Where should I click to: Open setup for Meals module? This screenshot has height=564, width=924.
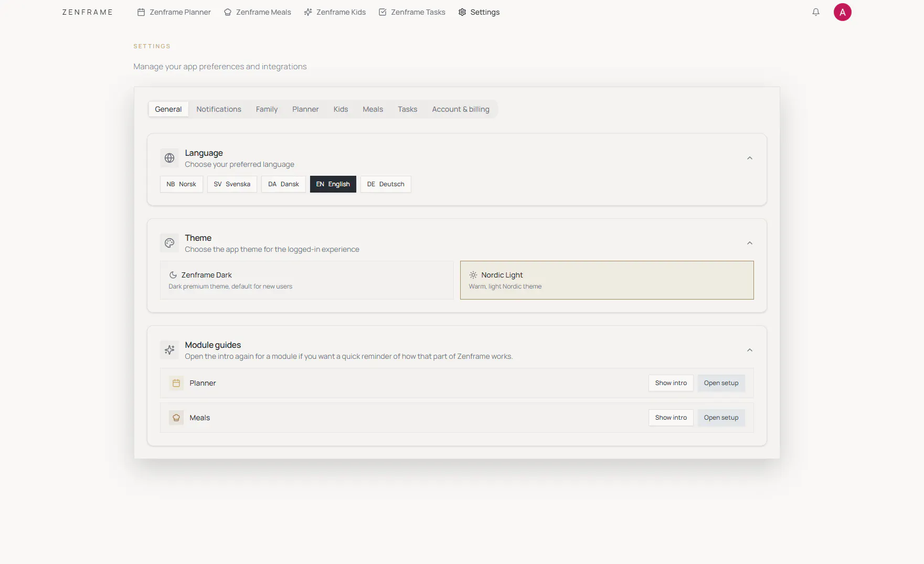click(x=721, y=418)
